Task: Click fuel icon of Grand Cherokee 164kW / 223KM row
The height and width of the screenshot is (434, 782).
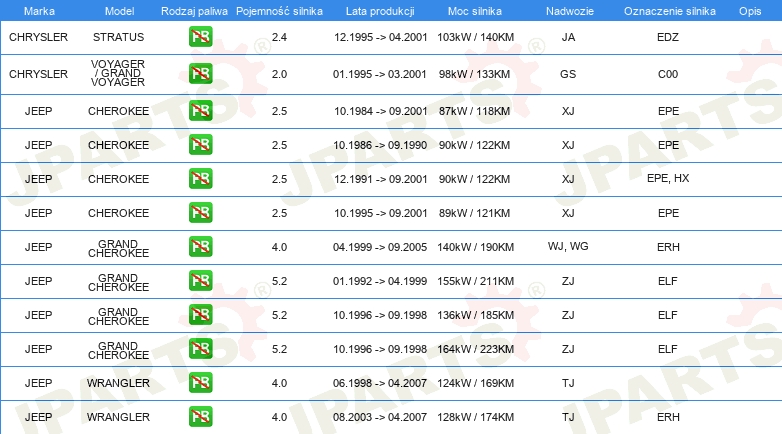Action: (x=200, y=349)
